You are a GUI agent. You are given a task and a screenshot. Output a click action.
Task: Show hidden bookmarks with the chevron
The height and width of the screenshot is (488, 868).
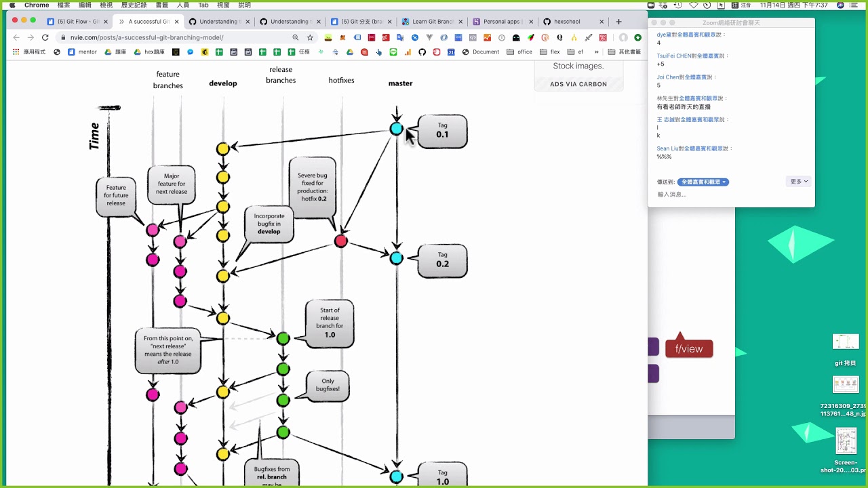597,52
